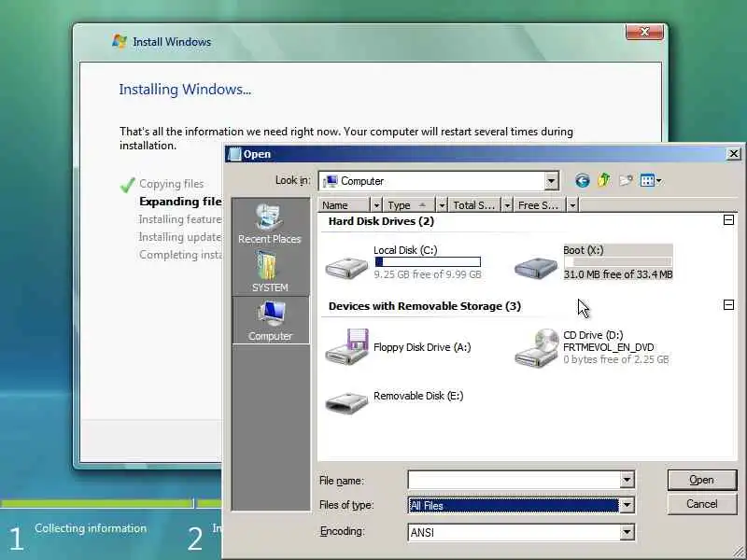Create new folder toolbar icon

[626, 180]
